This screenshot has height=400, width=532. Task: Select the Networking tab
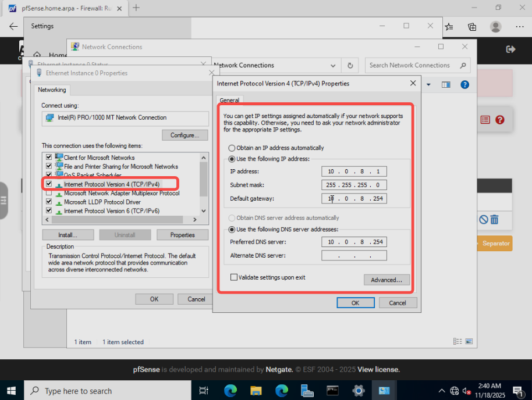coord(52,90)
